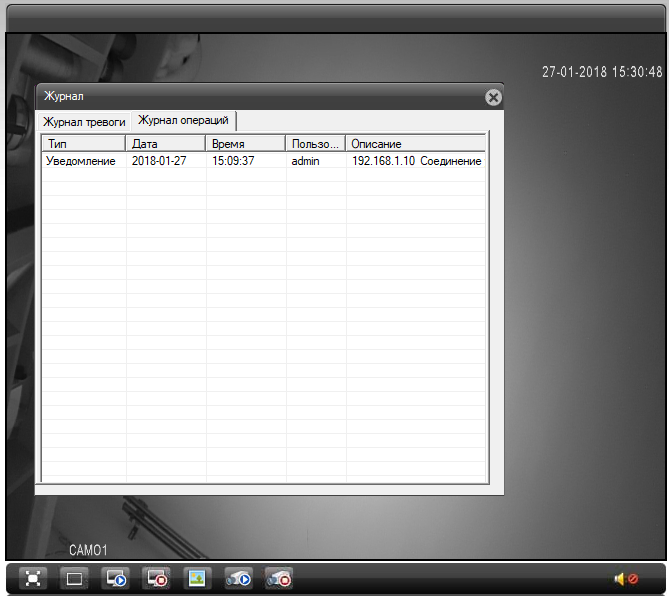The height and width of the screenshot is (597, 669).
Task: Start all video playback icon
Action: click(x=115, y=578)
